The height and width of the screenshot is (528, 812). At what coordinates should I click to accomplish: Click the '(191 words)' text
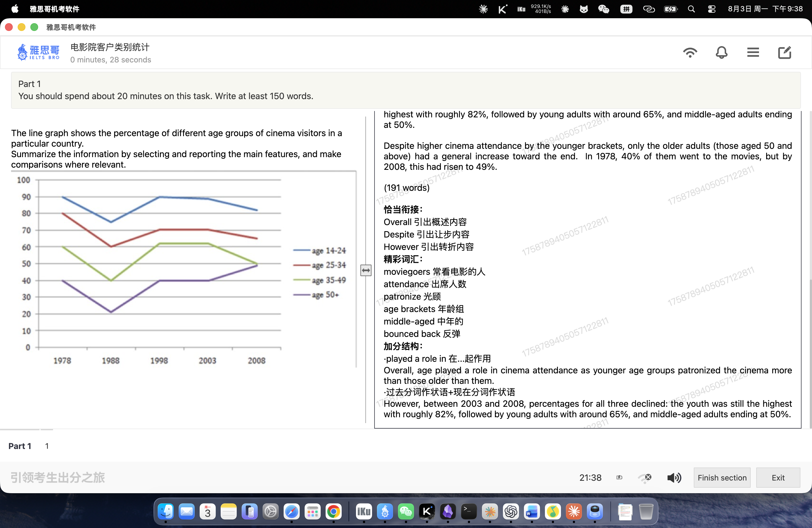click(407, 188)
